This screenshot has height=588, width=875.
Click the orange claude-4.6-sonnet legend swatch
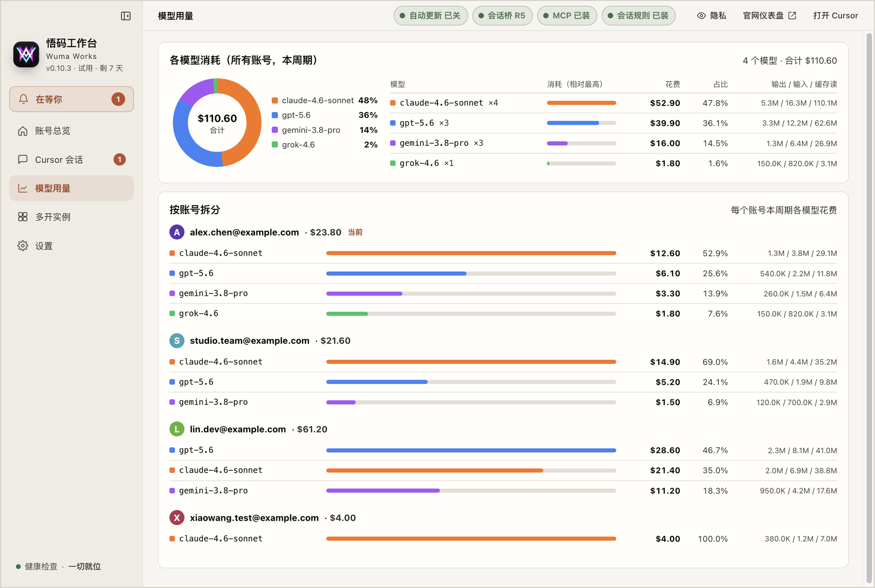tap(275, 100)
